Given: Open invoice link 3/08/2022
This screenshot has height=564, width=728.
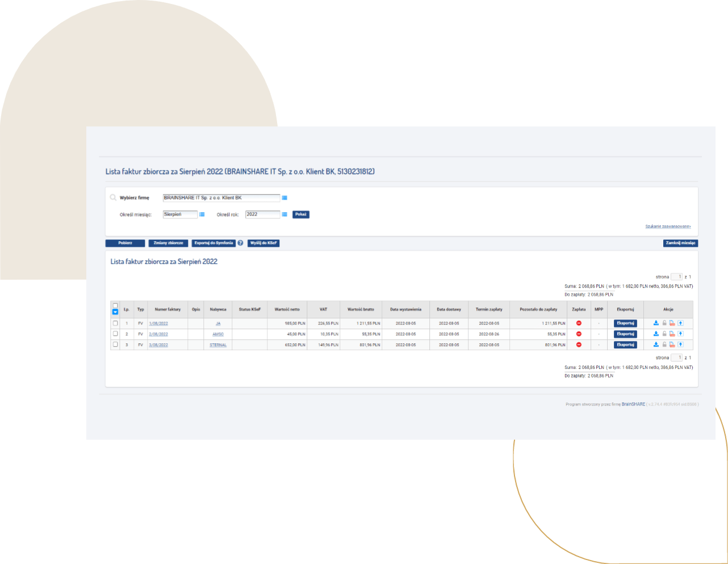Looking at the screenshot, I should pyautogui.click(x=158, y=345).
